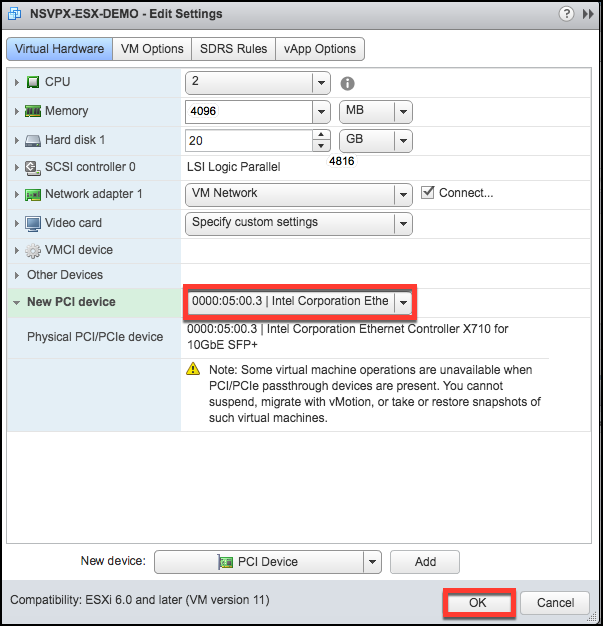Viewport: 603px width, 626px height.
Task: Click the Memory module icon
Action: (33, 111)
